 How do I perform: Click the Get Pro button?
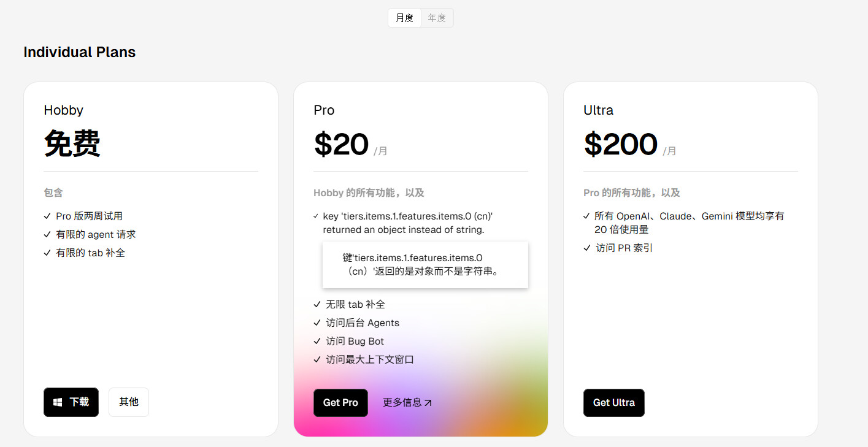pyautogui.click(x=340, y=403)
